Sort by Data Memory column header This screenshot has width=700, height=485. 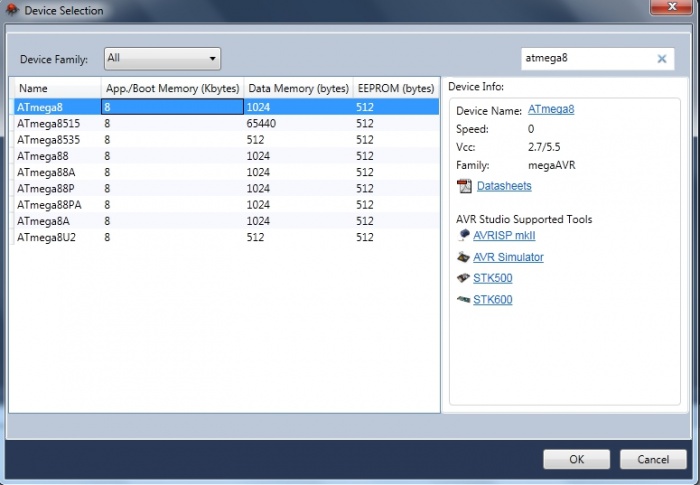298,88
